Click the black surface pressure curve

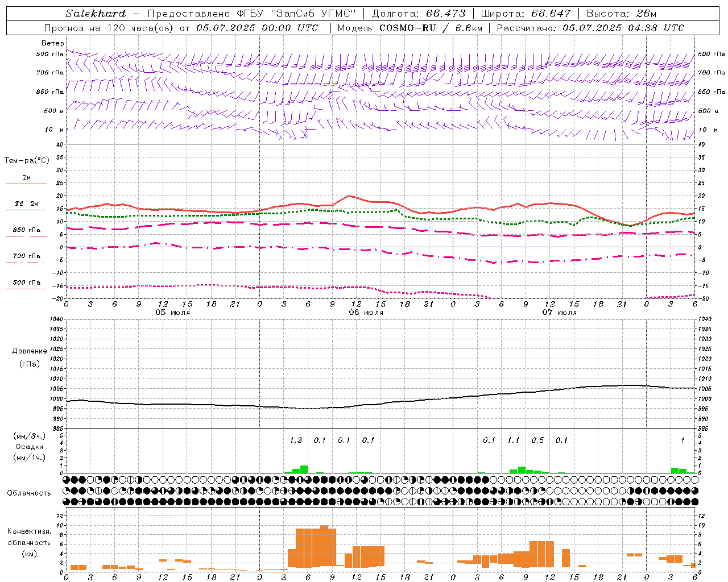point(381,404)
